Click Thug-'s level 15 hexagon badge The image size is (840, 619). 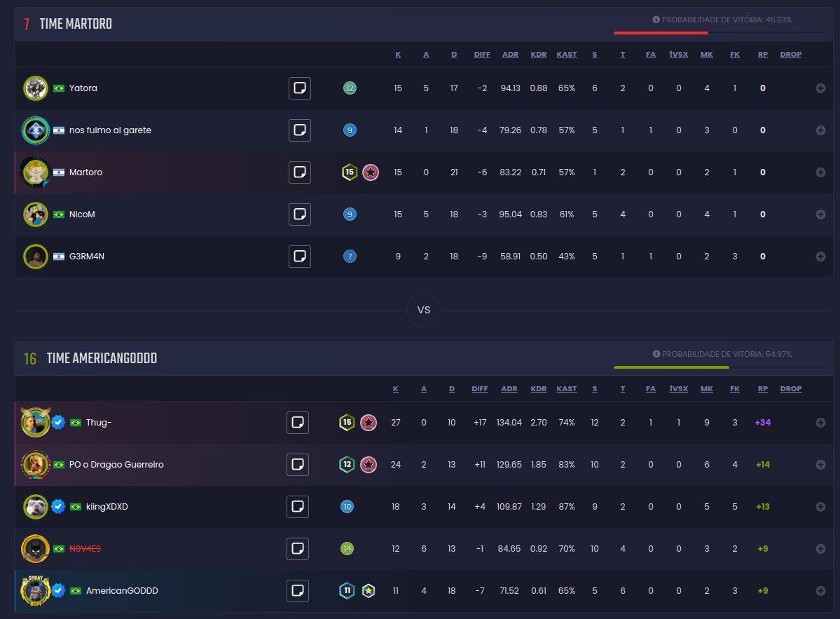click(349, 422)
